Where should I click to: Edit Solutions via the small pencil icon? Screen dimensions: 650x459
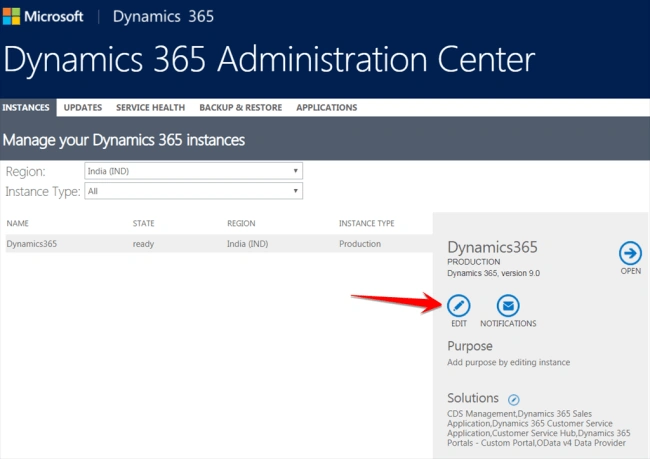click(514, 399)
